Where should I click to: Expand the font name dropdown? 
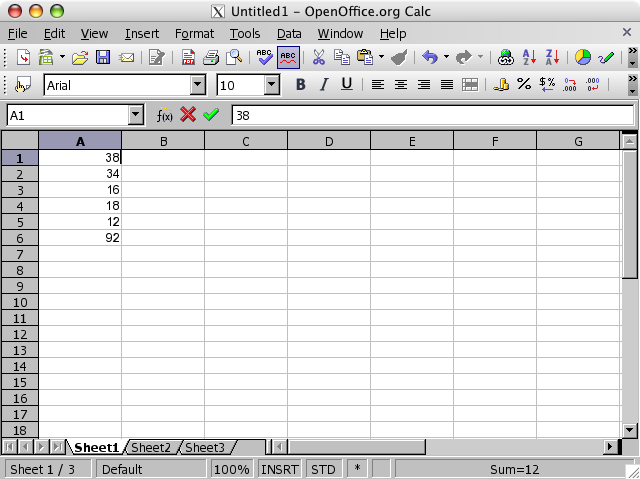198,85
